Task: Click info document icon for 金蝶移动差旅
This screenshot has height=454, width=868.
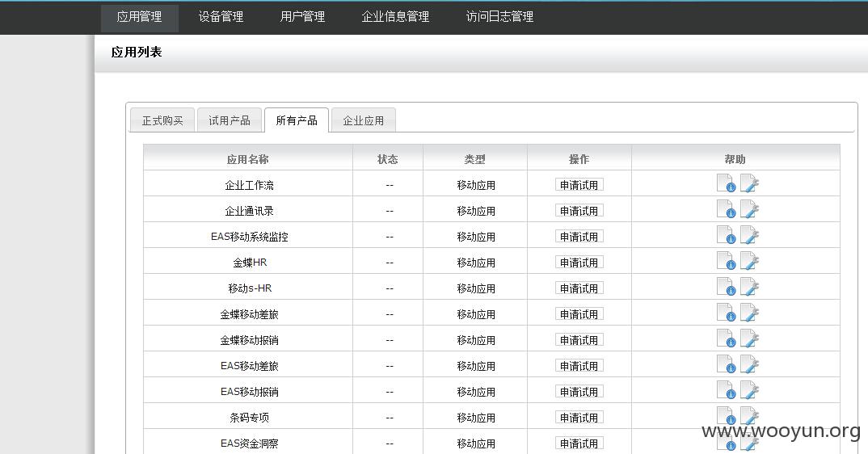Action: (x=726, y=313)
